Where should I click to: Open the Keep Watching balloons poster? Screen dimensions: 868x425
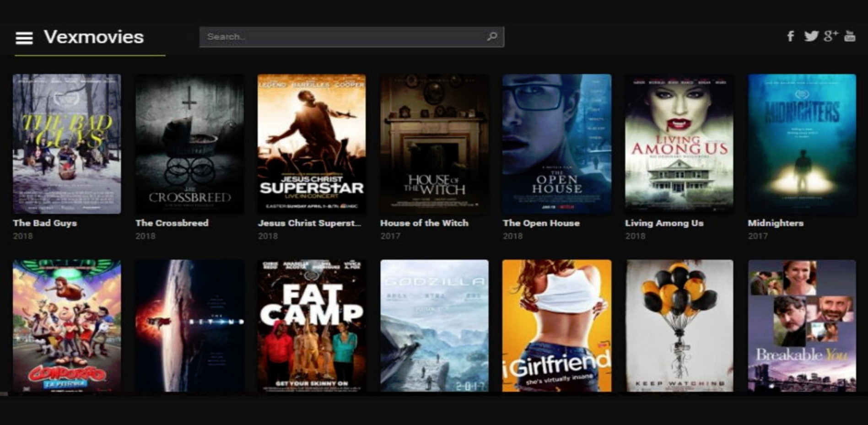679,326
